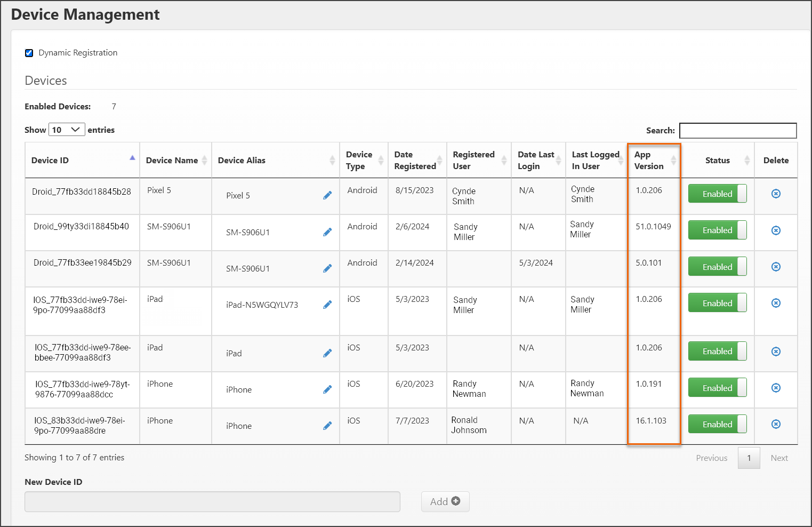Viewport: 812px width, 527px height.
Task: Delete device Droid_99ty33di18845b40
Action: 776,230
